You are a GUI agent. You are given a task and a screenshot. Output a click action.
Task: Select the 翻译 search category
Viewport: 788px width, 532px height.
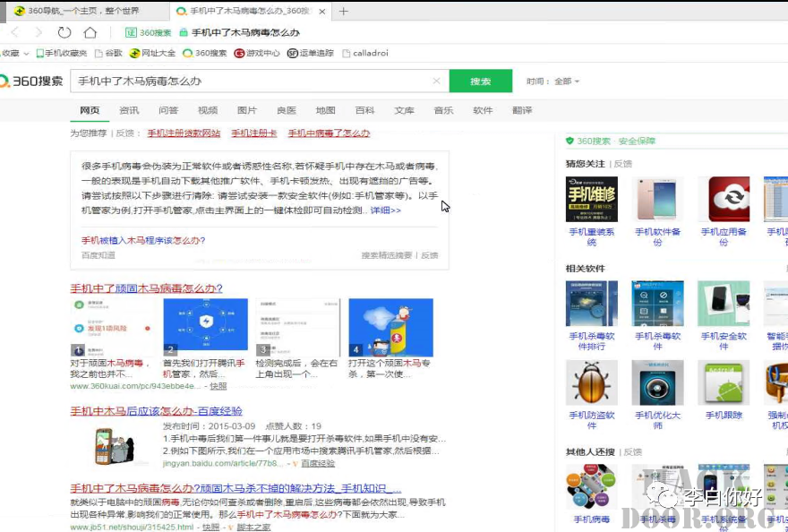[x=522, y=110]
